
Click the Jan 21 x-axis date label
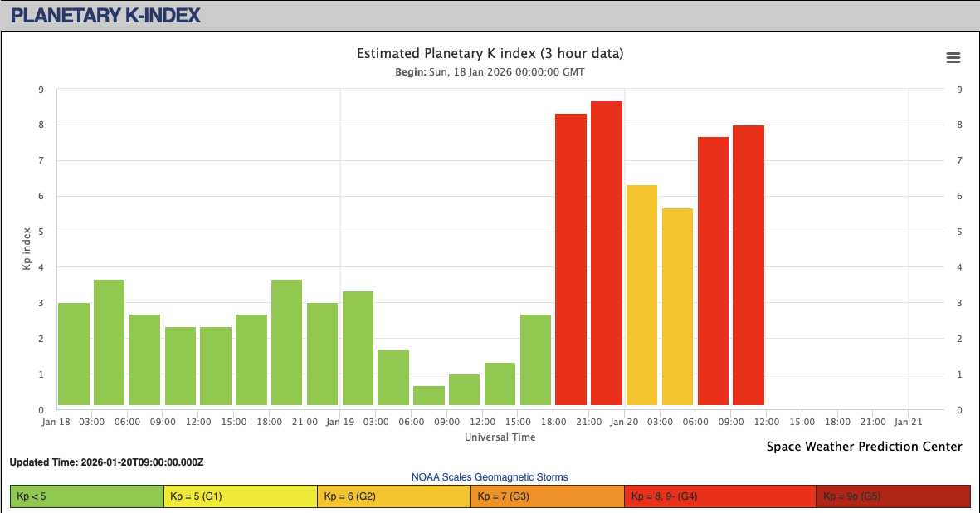pyautogui.click(x=909, y=422)
